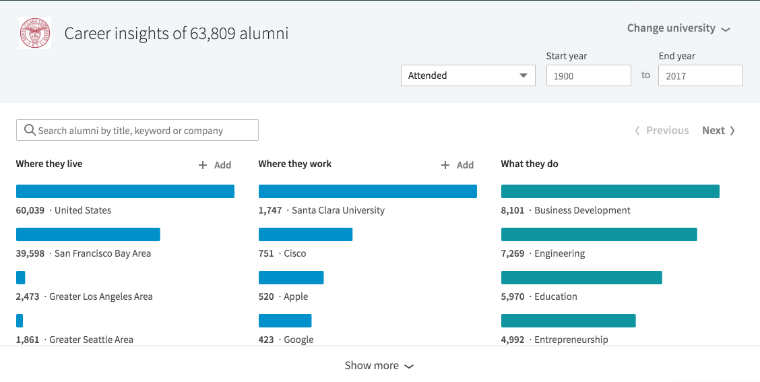Click the 'What they do' column heading
The image size is (760, 382).
tap(529, 164)
